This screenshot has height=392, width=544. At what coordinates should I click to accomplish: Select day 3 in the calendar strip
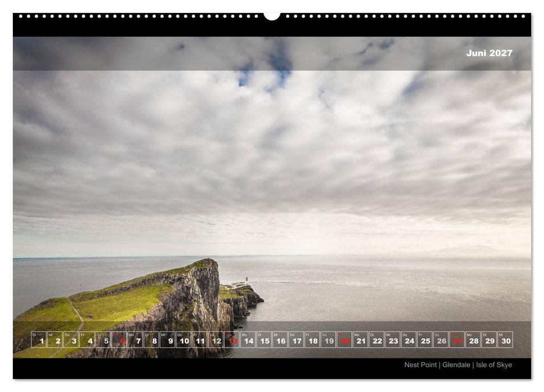(x=71, y=339)
